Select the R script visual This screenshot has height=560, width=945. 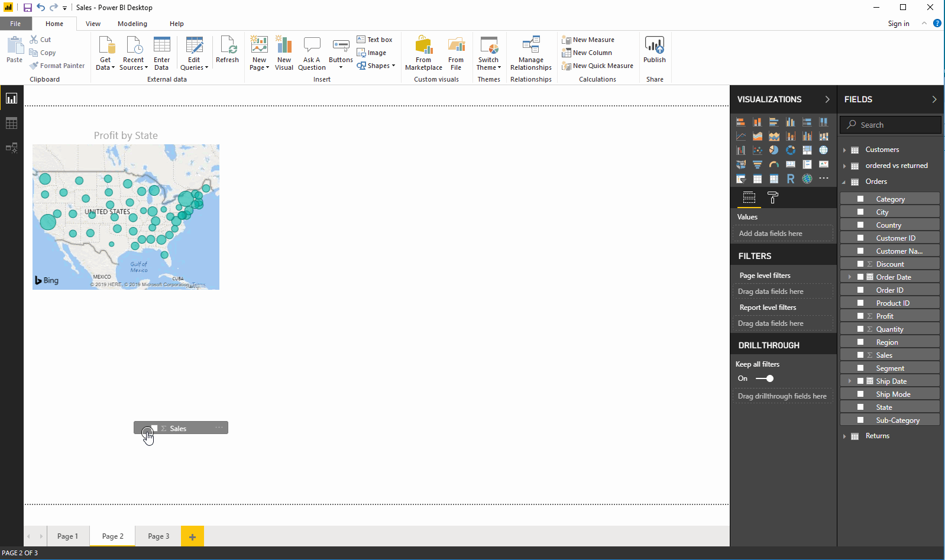click(x=790, y=179)
